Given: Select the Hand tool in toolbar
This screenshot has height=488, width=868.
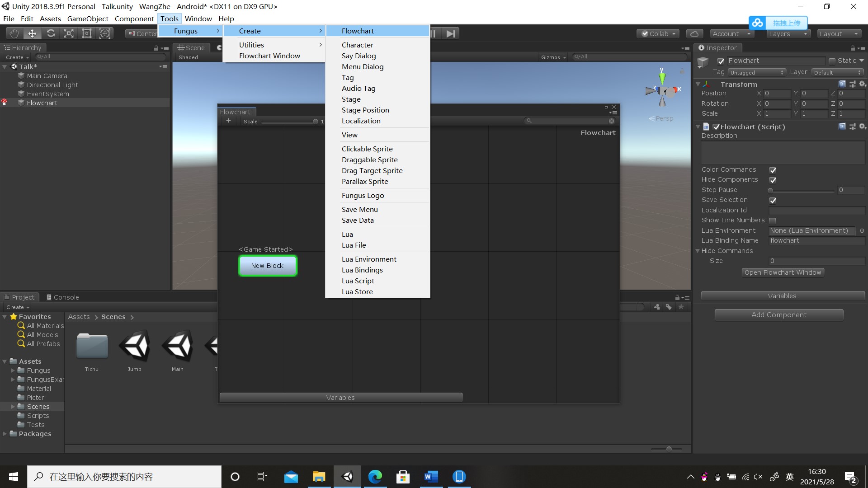Looking at the screenshot, I should 14,33.
